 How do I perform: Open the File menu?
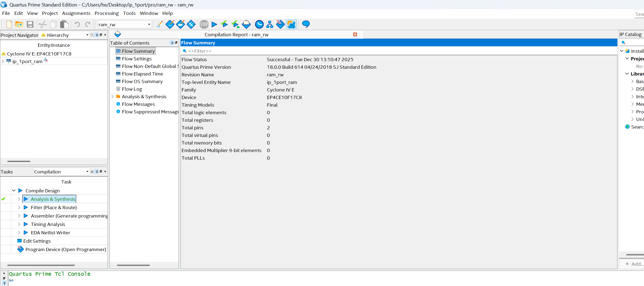(x=6, y=13)
